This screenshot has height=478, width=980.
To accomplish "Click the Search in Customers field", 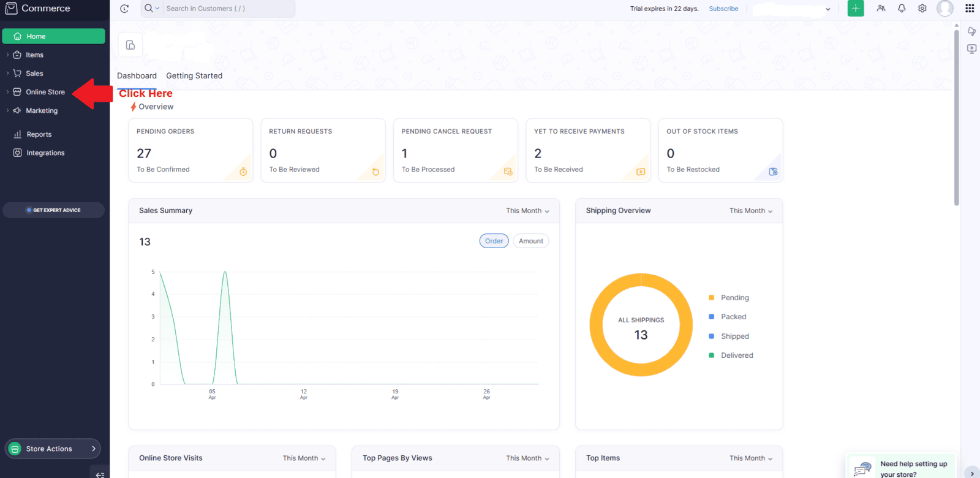I will tap(227, 9).
